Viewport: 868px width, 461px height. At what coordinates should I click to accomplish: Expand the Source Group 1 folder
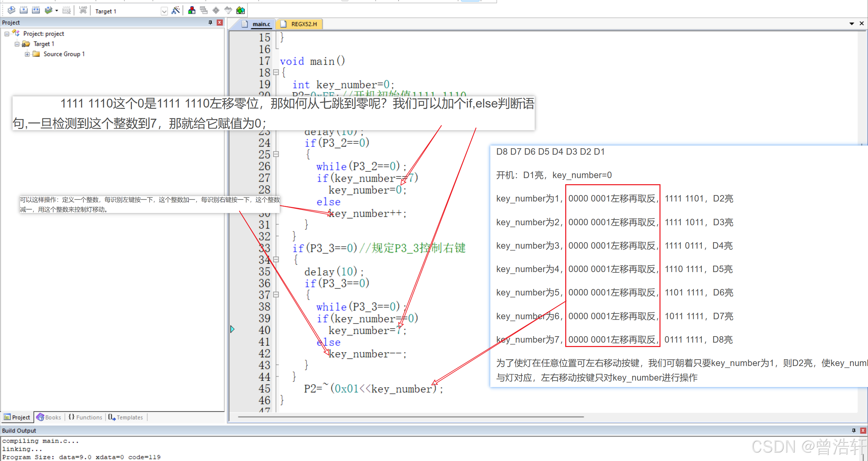click(27, 54)
